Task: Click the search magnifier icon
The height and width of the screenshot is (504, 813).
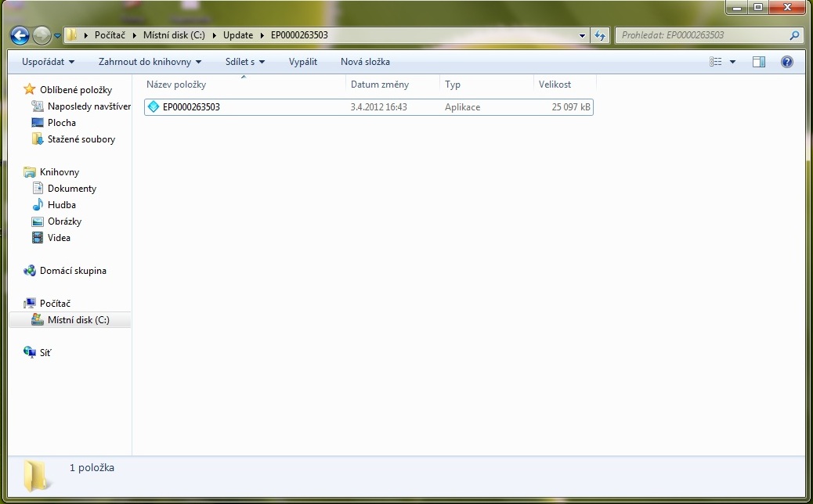Action: tap(794, 35)
